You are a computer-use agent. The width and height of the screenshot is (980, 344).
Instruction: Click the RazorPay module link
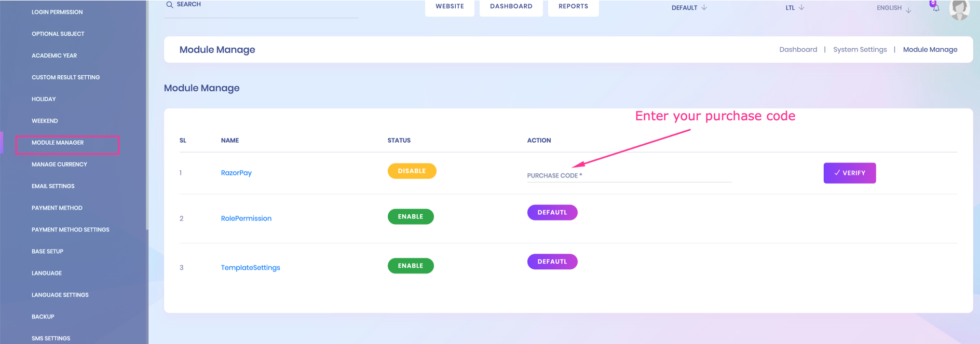point(236,173)
